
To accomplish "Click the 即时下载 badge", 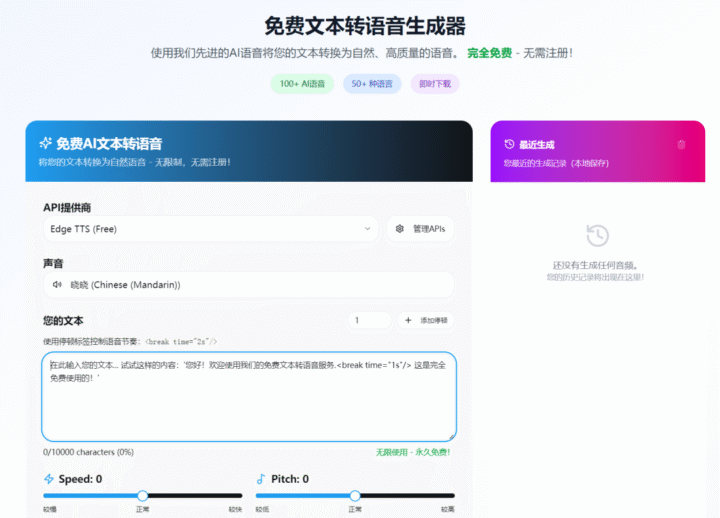I will pyautogui.click(x=434, y=84).
